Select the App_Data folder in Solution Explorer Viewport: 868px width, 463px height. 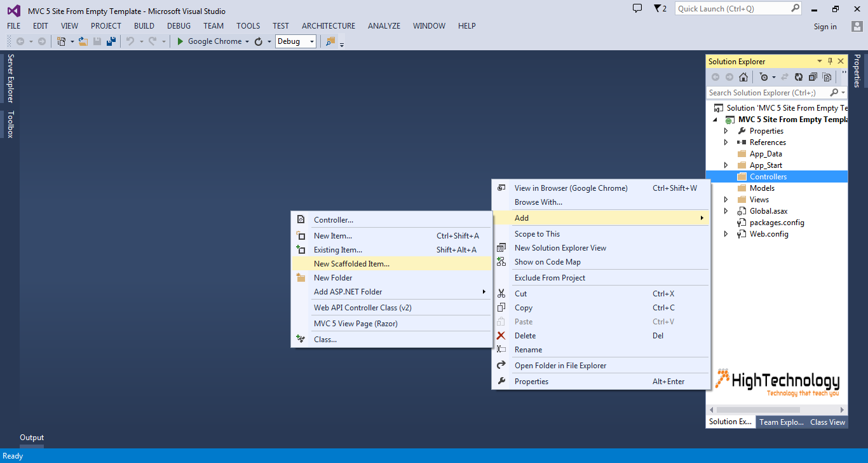point(766,154)
